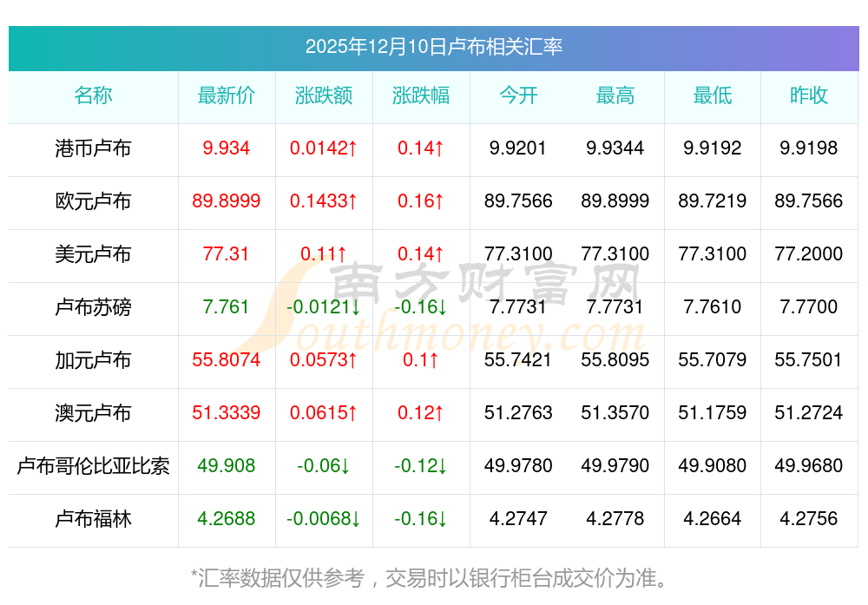Click the 最新价 column header
This screenshot has height=605, width=868.
(x=227, y=95)
